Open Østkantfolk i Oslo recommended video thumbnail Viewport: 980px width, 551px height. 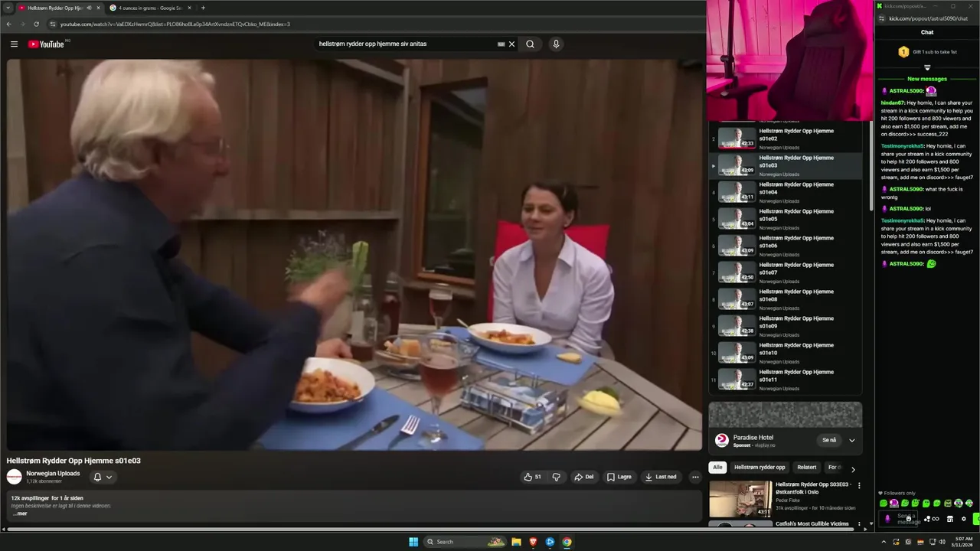tap(740, 498)
